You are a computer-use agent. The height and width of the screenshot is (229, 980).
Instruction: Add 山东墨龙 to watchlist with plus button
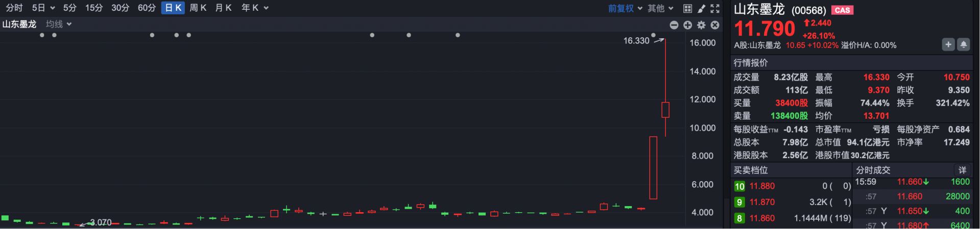[948, 45]
